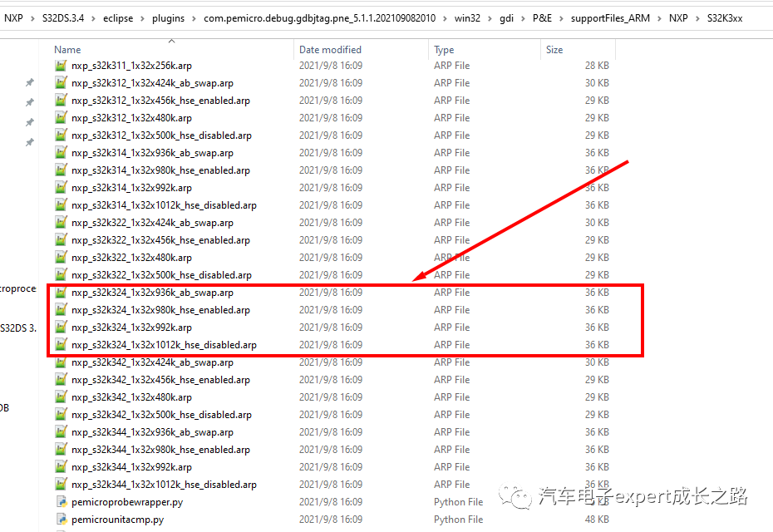
Task: Expand breadcrumb chevron after plugins
Action: click(x=194, y=19)
